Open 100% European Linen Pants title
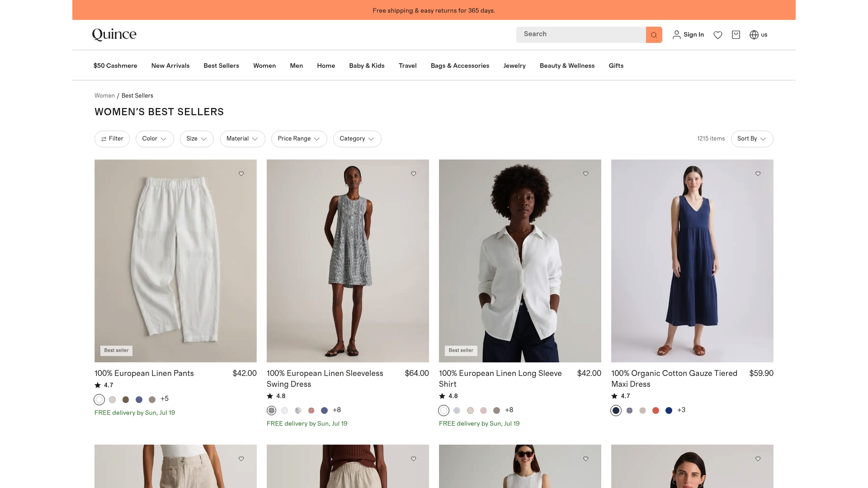The height and width of the screenshot is (488, 868). 144,373
